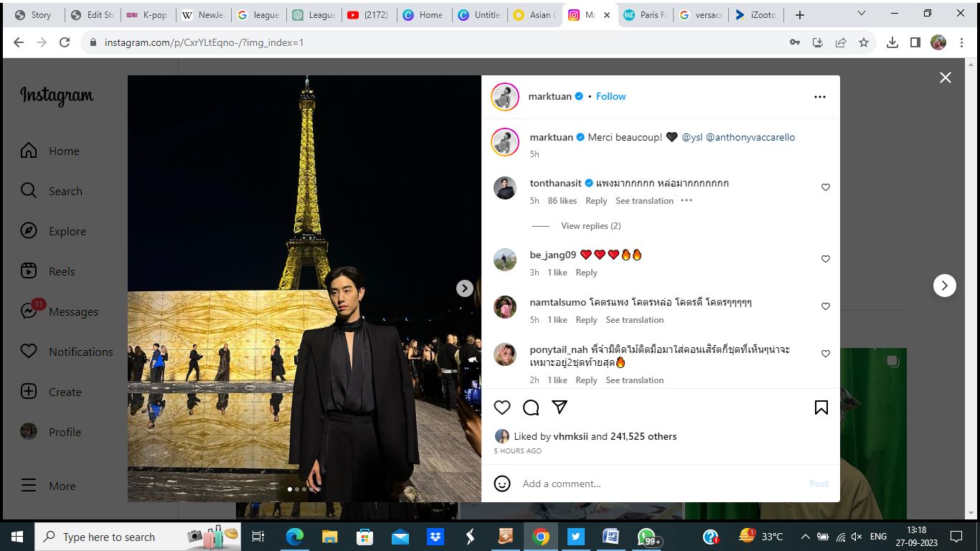
Task: Reload the page in Chrome
Action: [65, 42]
